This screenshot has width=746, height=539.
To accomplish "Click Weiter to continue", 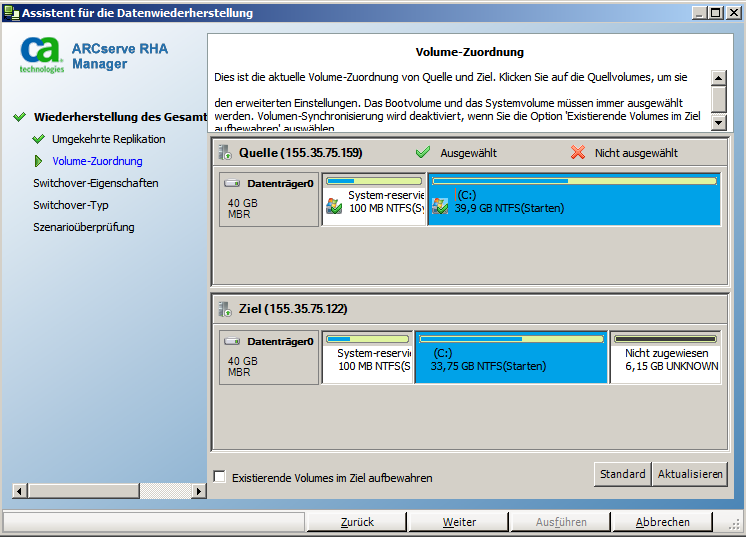I will [459, 522].
